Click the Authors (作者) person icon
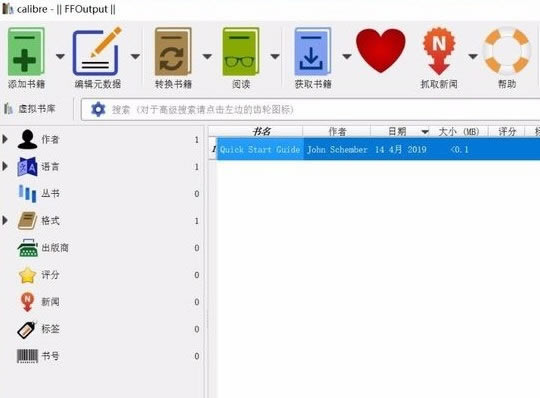Viewport: 540px width, 398px height. click(27, 139)
